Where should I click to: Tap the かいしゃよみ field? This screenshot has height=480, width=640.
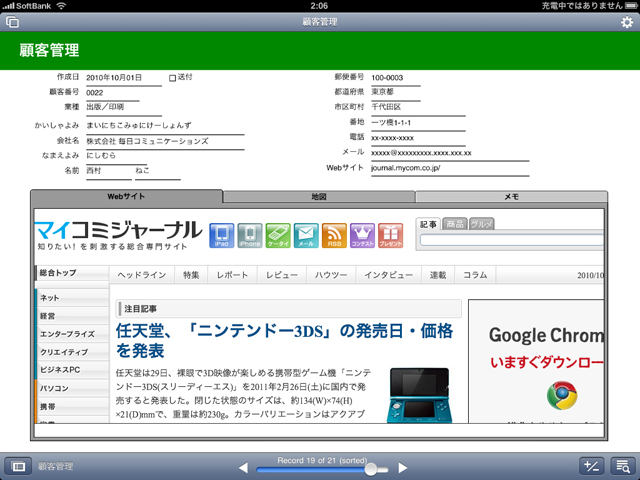pos(165,125)
